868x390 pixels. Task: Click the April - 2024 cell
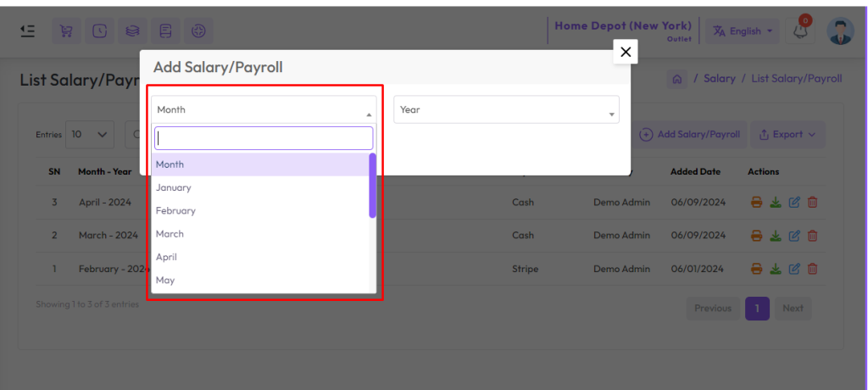pyautogui.click(x=105, y=202)
